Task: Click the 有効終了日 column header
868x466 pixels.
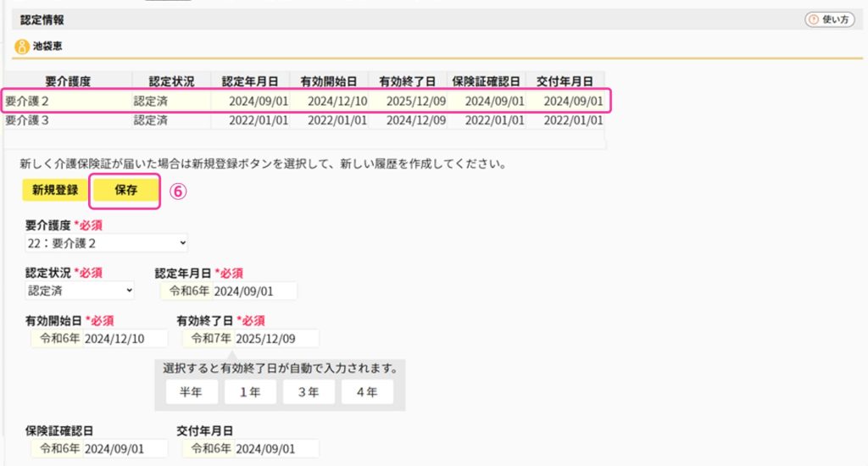Action: pos(408,81)
